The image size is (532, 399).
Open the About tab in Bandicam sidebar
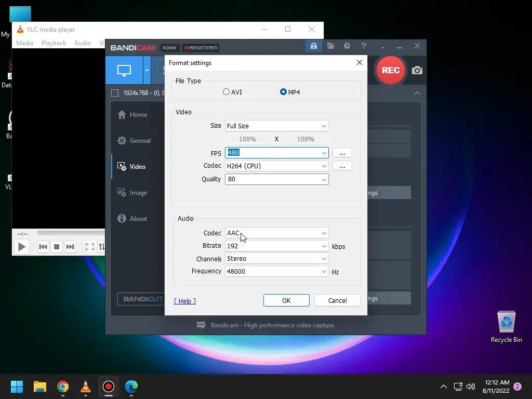pyautogui.click(x=132, y=219)
